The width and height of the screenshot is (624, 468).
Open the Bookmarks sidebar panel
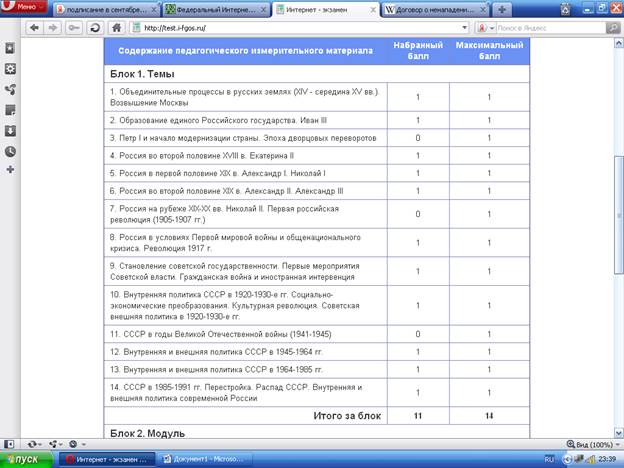10,48
